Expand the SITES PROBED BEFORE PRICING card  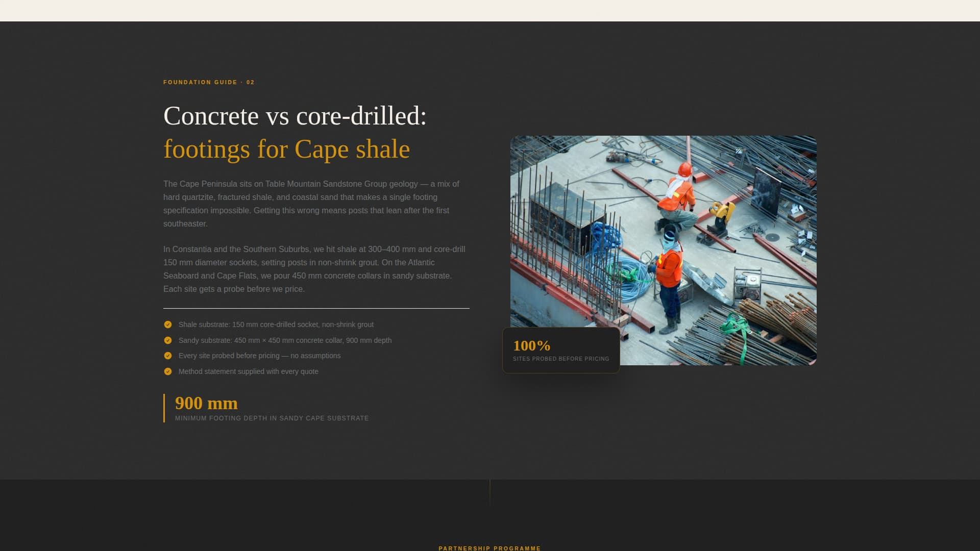point(560,350)
